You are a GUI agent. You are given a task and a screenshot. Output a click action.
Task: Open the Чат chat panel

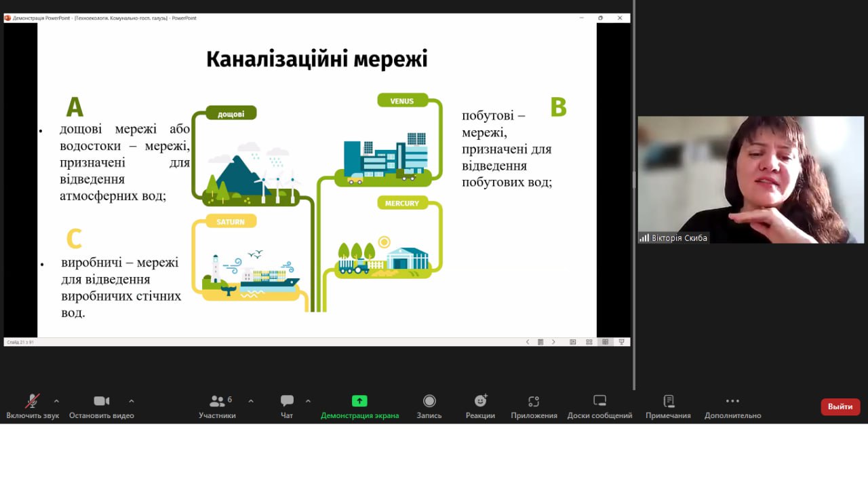point(287,407)
